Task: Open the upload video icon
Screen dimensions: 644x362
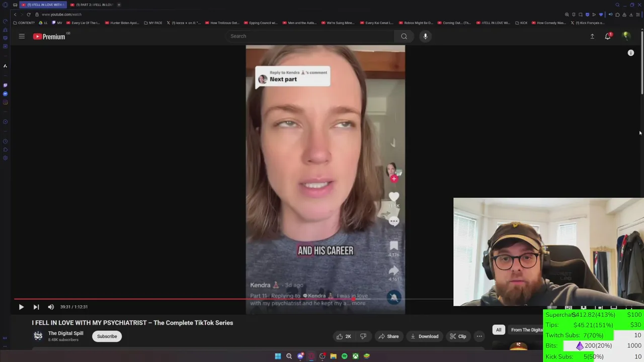Action: coord(592,36)
